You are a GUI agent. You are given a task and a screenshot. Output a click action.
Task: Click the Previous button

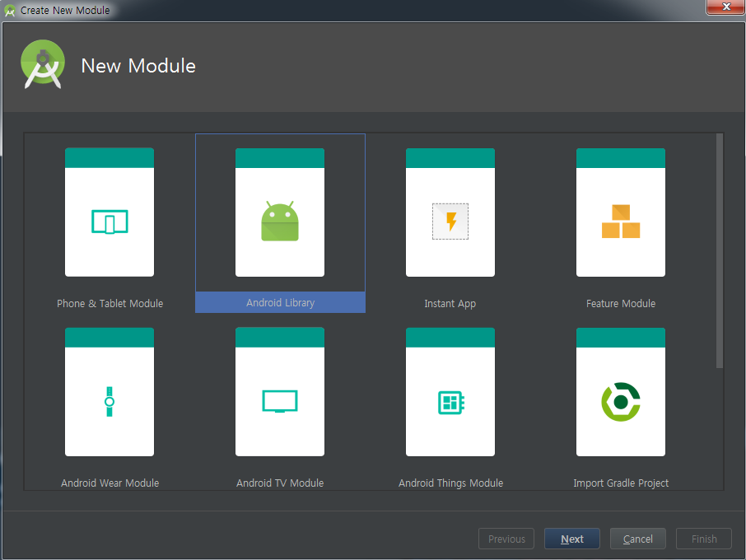506,539
